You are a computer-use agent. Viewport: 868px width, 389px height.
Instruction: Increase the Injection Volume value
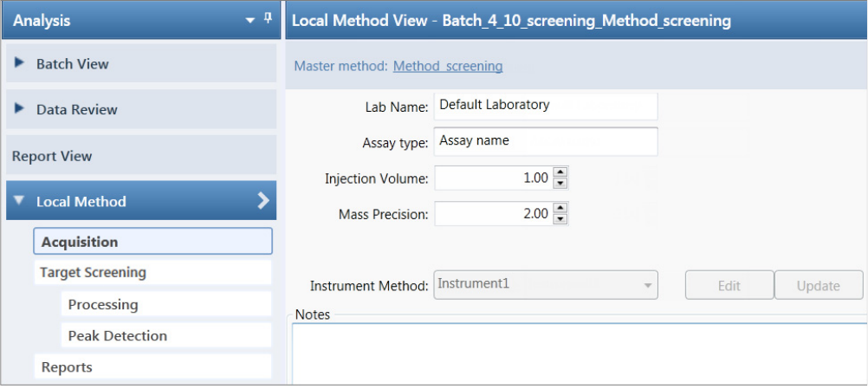(560, 173)
